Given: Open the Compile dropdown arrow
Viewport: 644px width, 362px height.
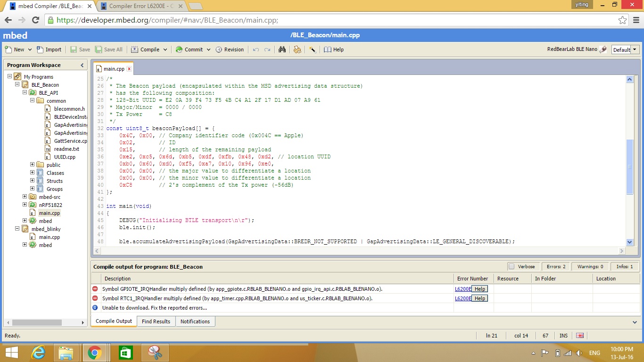Looking at the screenshot, I should point(165,49).
